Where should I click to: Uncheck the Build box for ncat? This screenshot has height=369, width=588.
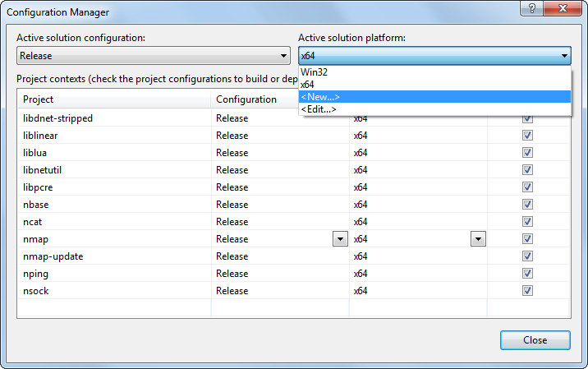point(527,221)
